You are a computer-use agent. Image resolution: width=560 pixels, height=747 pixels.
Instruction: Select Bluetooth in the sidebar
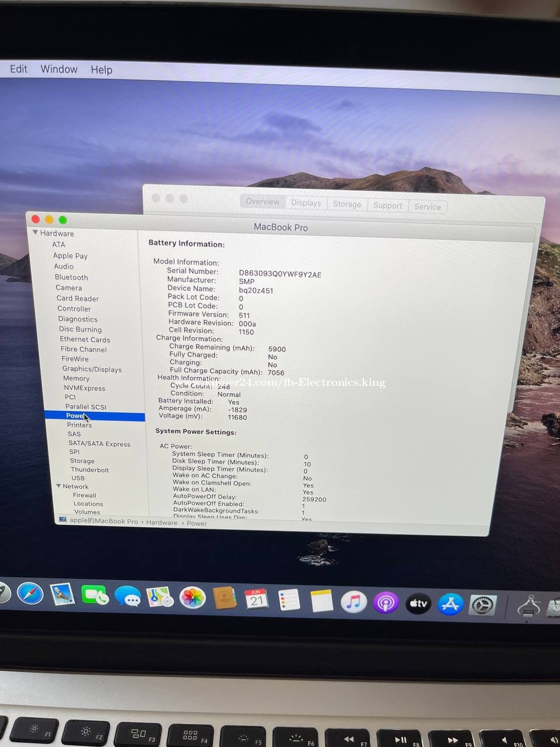[71, 277]
